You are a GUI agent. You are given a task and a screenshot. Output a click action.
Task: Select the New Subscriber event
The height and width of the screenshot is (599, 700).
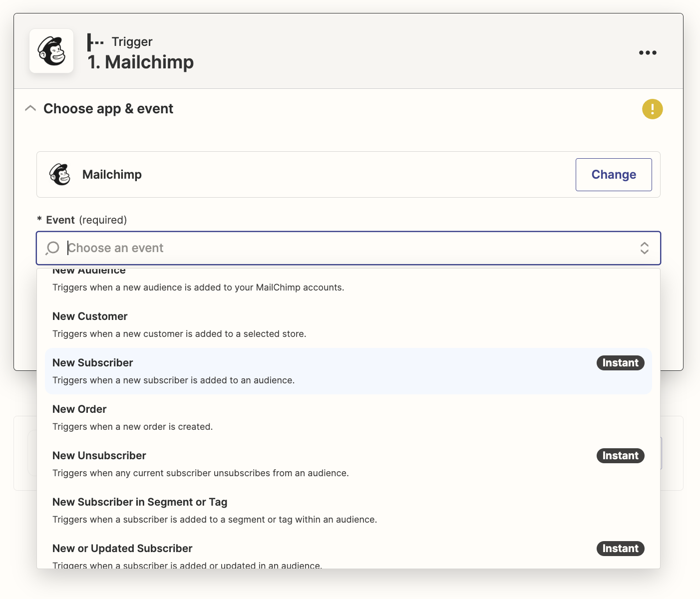(x=349, y=371)
